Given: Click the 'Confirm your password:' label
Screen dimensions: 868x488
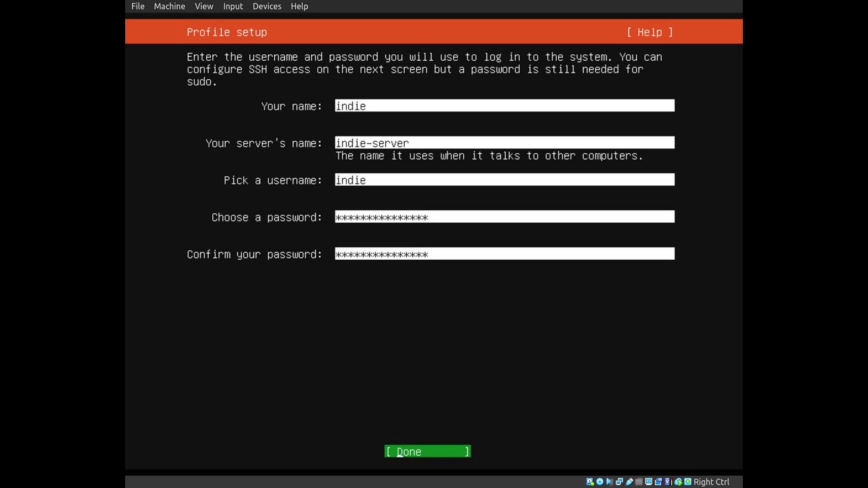Looking at the screenshot, I should click(x=255, y=254).
